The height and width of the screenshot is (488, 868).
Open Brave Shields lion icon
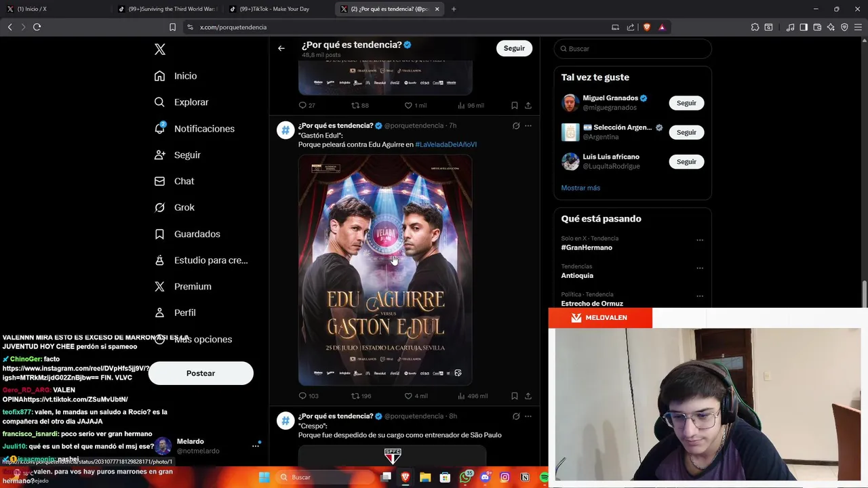point(646,27)
